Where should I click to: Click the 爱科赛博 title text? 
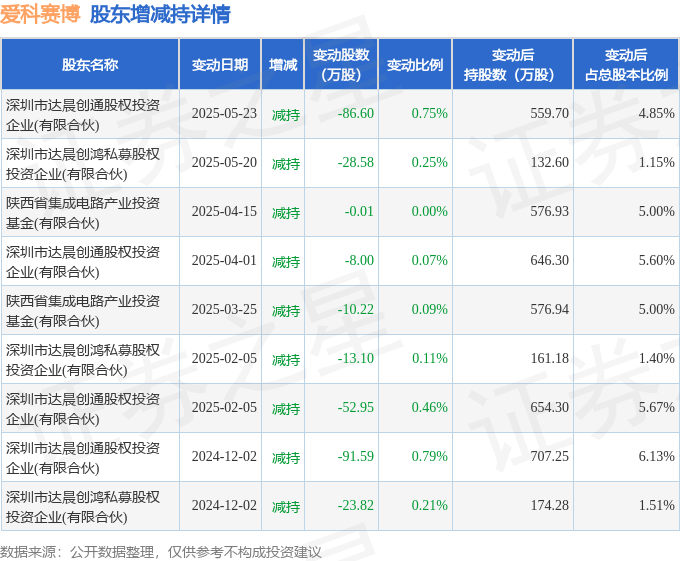point(40,14)
